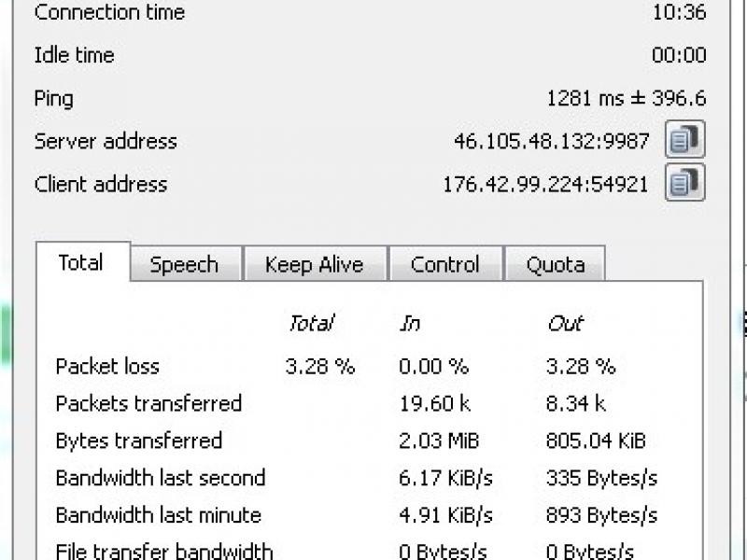Show the Quota tab statistics
The width and height of the screenshot is (747, 560).
tap(556, 264)
